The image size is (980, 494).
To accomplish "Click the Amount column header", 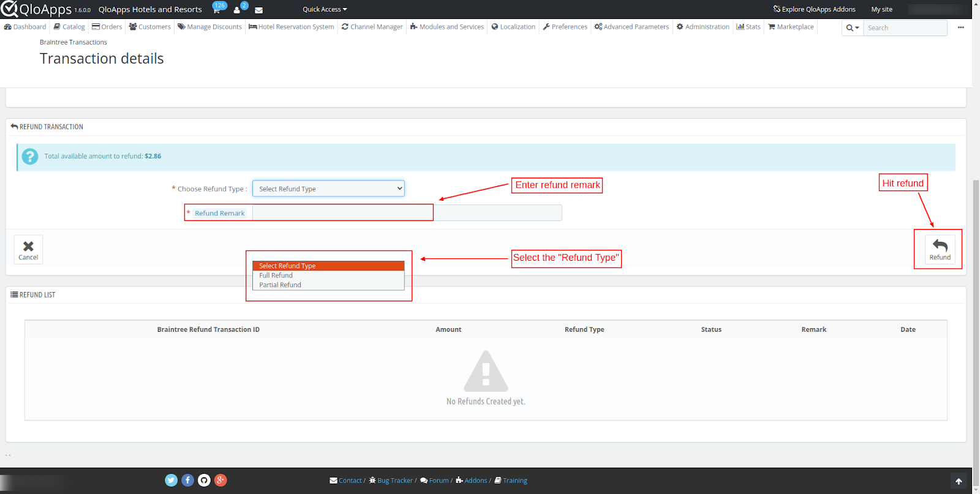I will [x=448, y=329].
